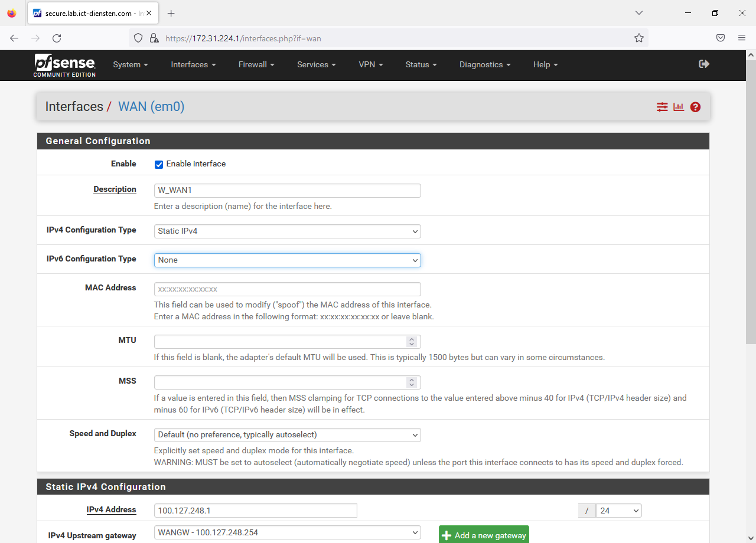Click the MSS field spinner arrows
The image size is (756, 543).
[x=412, y=382]
